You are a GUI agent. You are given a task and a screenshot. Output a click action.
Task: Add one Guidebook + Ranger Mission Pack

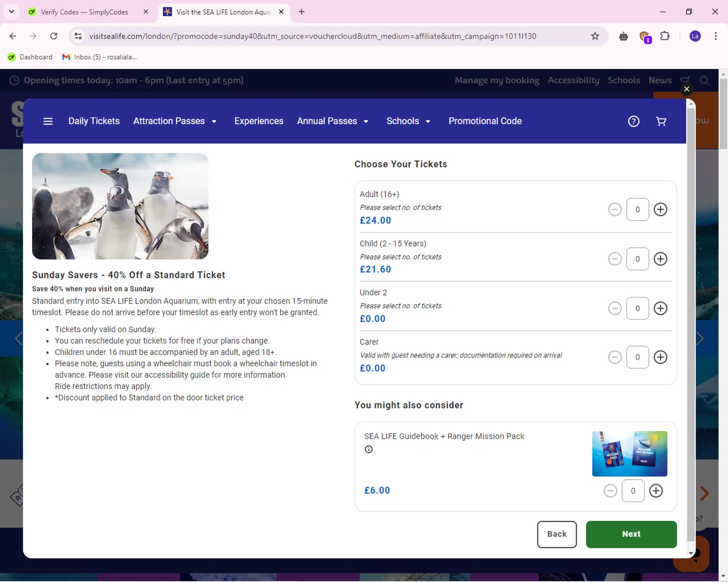point(656,491)
